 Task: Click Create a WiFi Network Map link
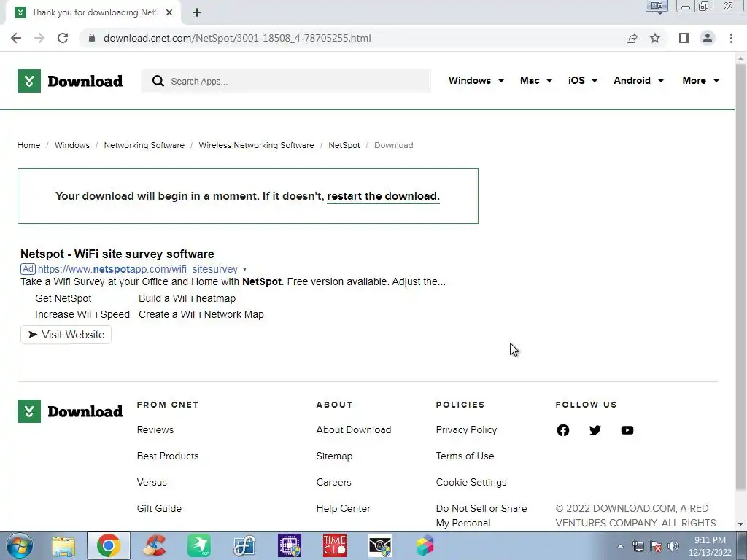[x=201, y=315]
